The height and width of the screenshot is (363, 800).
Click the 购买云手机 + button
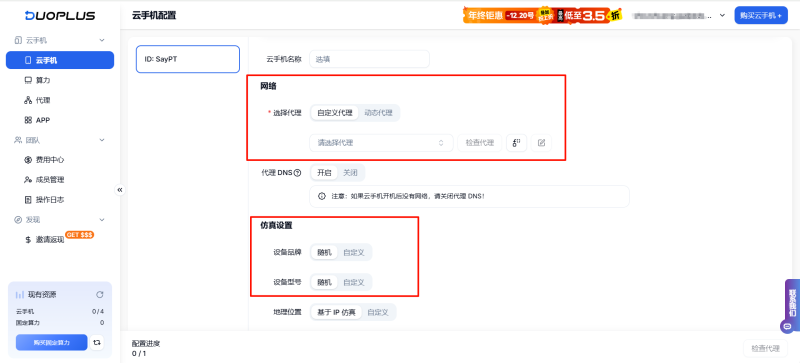[x=761, y=15]
